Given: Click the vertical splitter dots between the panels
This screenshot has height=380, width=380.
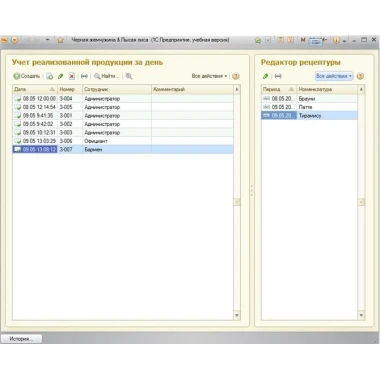Looking at the screenshot, I should coord(252,191).
